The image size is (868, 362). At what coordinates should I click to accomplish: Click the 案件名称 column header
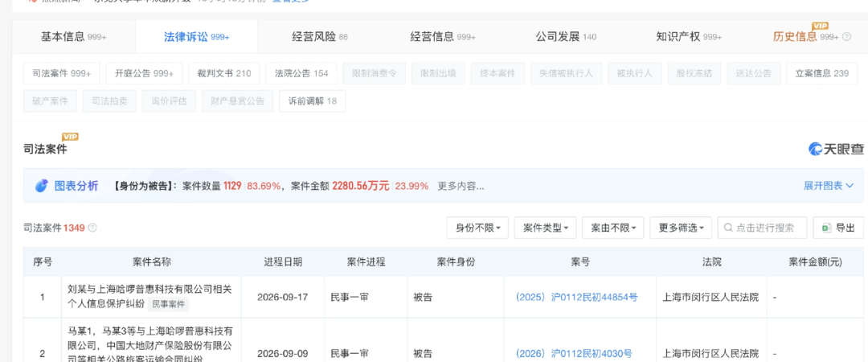coord(152,262)
